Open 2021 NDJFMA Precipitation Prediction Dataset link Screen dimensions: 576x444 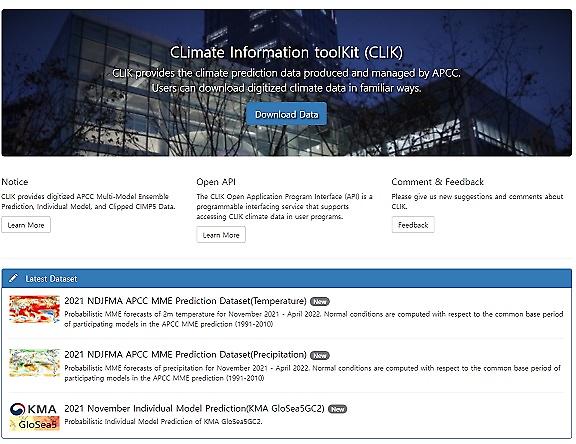[185, 354]
